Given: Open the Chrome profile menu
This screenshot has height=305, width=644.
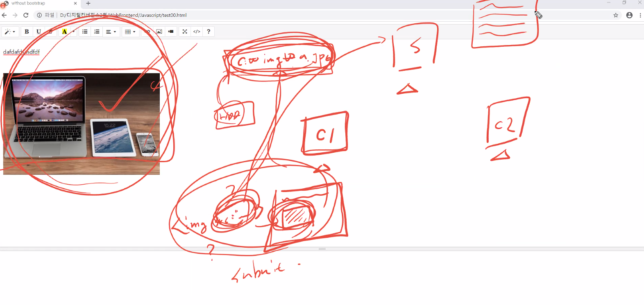Looking at the screenshot, I should coord(630,15).
